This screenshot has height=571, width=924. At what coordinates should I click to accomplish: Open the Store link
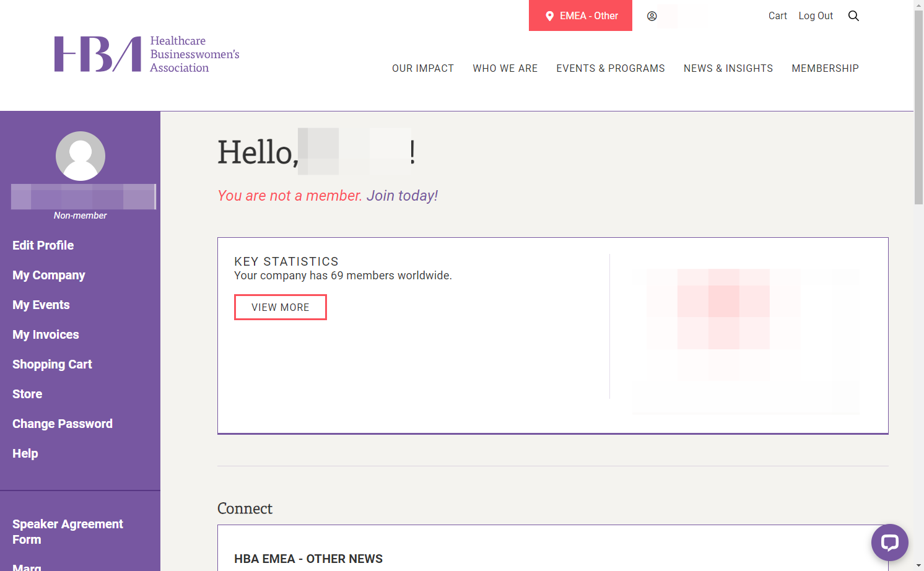tap(27, 394)
